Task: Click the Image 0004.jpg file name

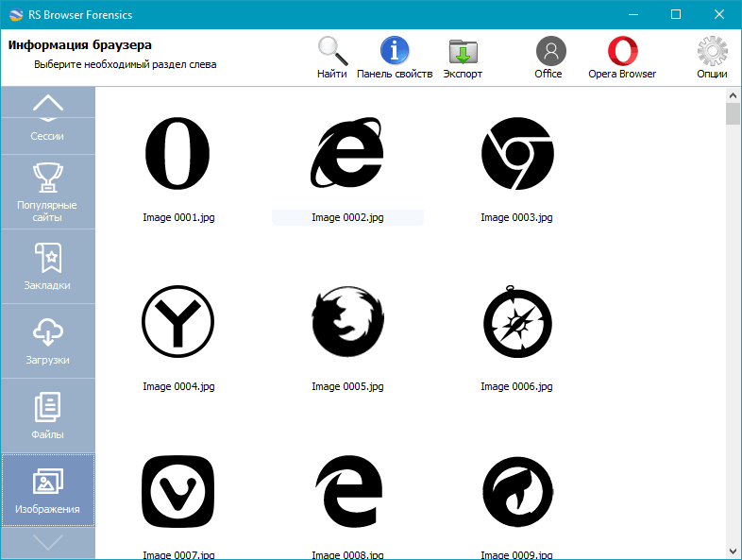Action: 178,386
